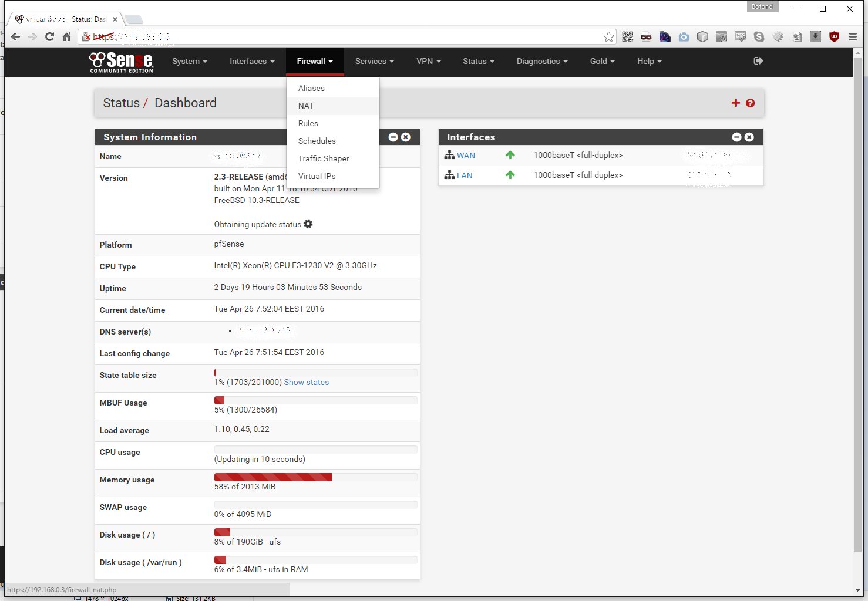Open the WAN interface link

tap(466, 156)
